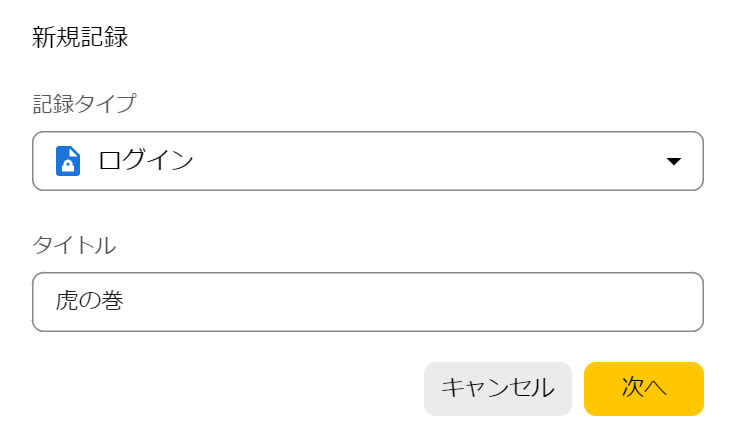Click the 虎の巻 text in title field

[x=90, y=301]
